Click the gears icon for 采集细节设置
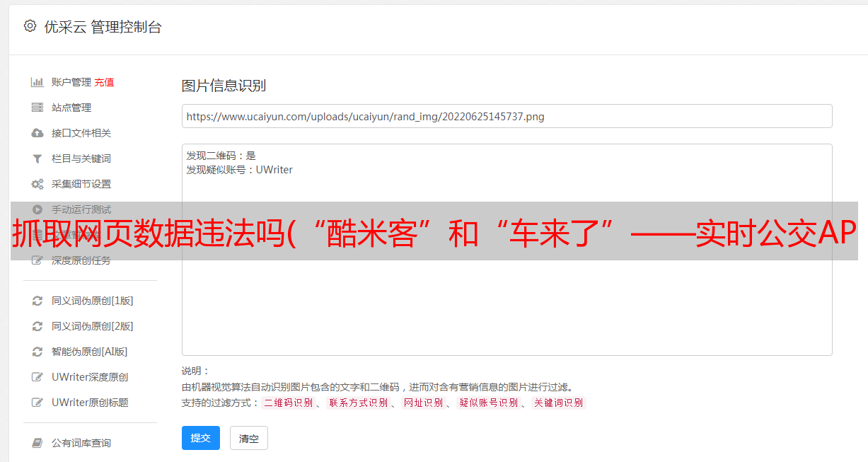Viewport: 868px width, 462px height. tap(37, 184)
